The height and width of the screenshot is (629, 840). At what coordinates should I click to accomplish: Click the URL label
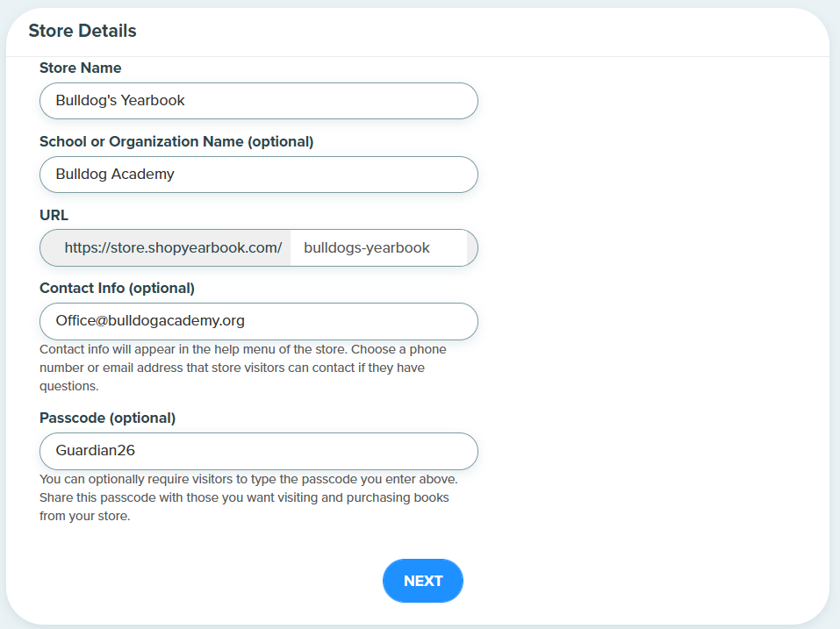pyautogui.click(x=54, y=215)
